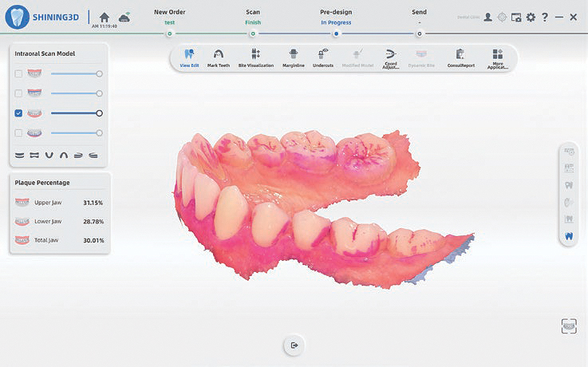Expand More Applications menu
588x367 pixels.
point(498,57)
